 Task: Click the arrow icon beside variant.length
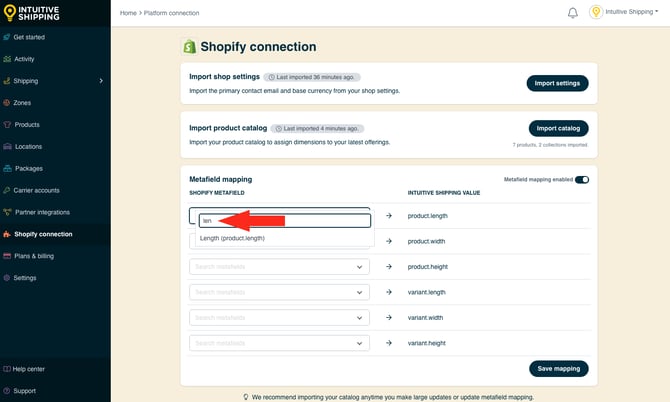click(389, 292)
